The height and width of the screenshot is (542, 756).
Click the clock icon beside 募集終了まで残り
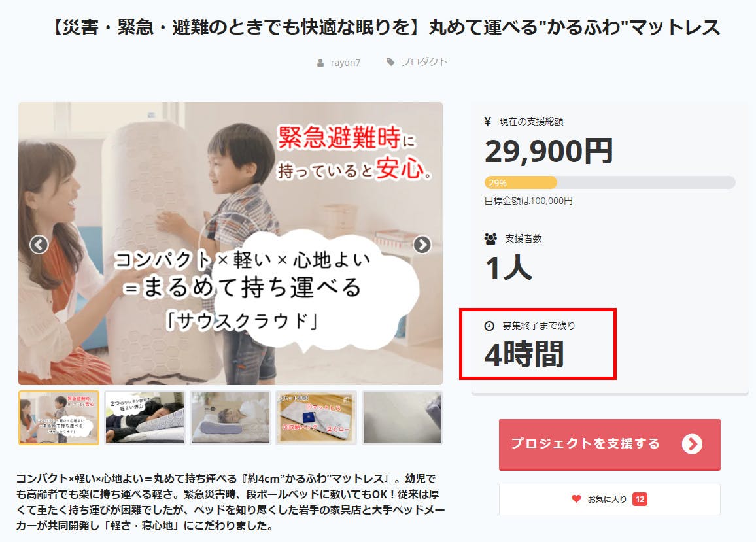pos(489,326)
